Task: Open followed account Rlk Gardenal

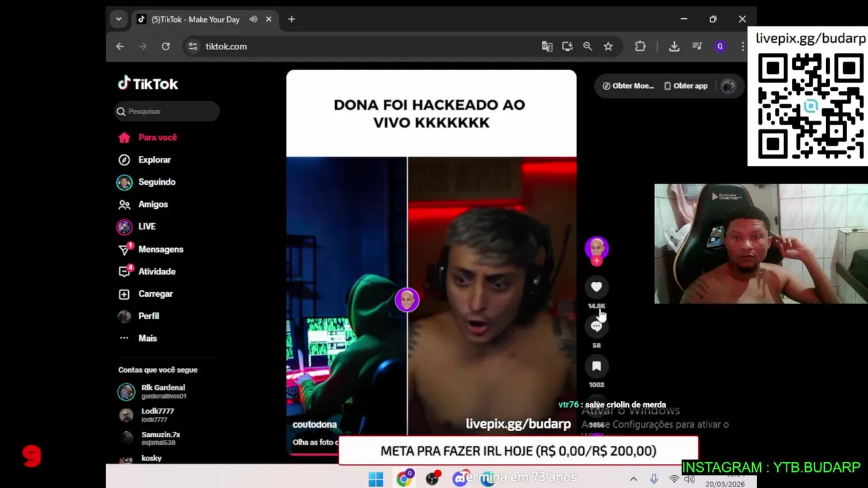Action: coord(163,391)
